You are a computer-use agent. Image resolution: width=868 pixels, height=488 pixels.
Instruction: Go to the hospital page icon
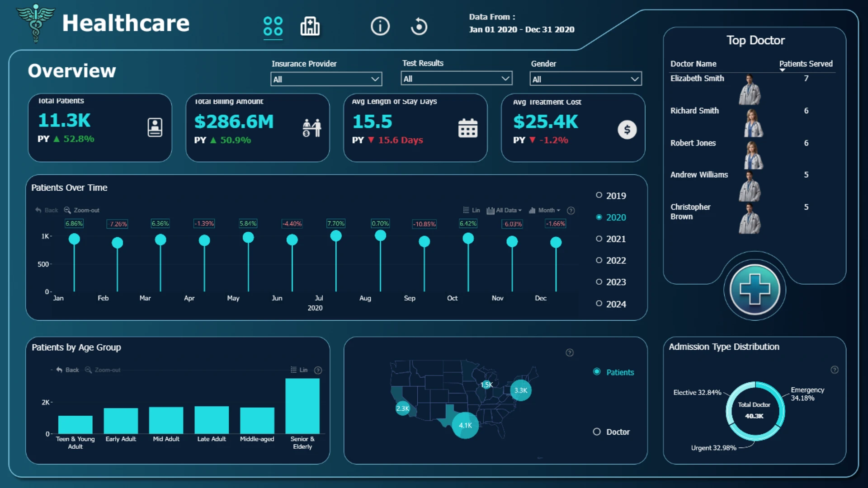(x=310, y=26)
